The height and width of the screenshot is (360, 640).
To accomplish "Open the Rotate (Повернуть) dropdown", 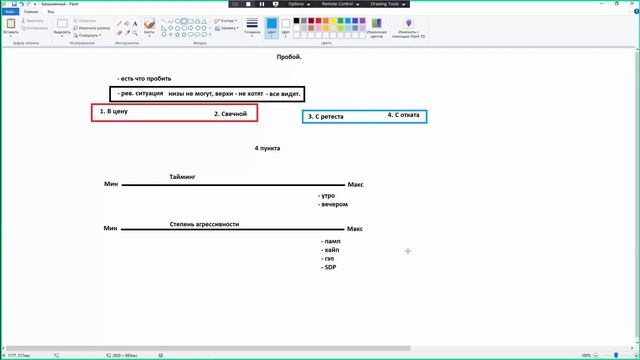I will pos(87,36).
